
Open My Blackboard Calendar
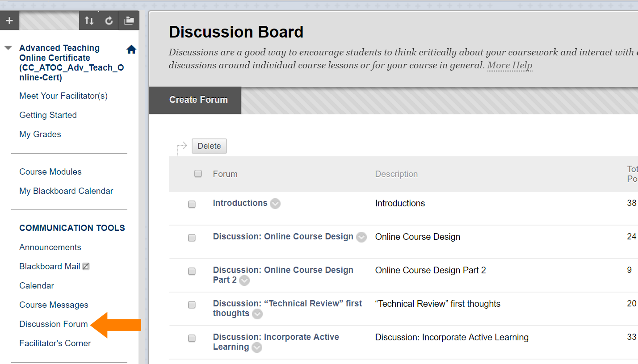tap(66, 191)
